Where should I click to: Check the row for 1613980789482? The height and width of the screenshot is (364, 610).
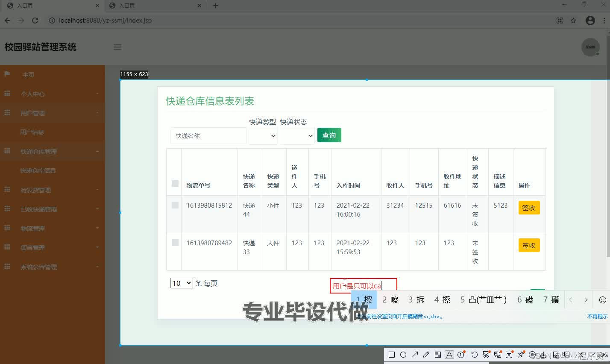point(175,243)
